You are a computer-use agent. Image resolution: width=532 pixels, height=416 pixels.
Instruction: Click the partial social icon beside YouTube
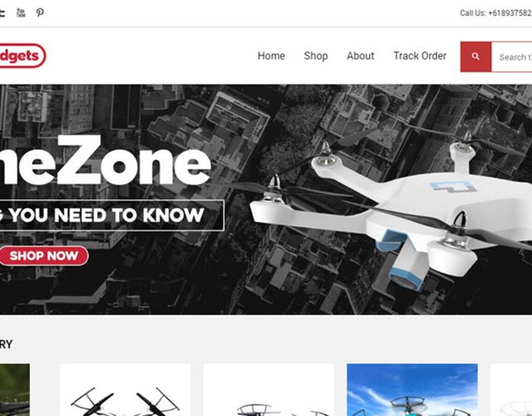pos(2,13)
